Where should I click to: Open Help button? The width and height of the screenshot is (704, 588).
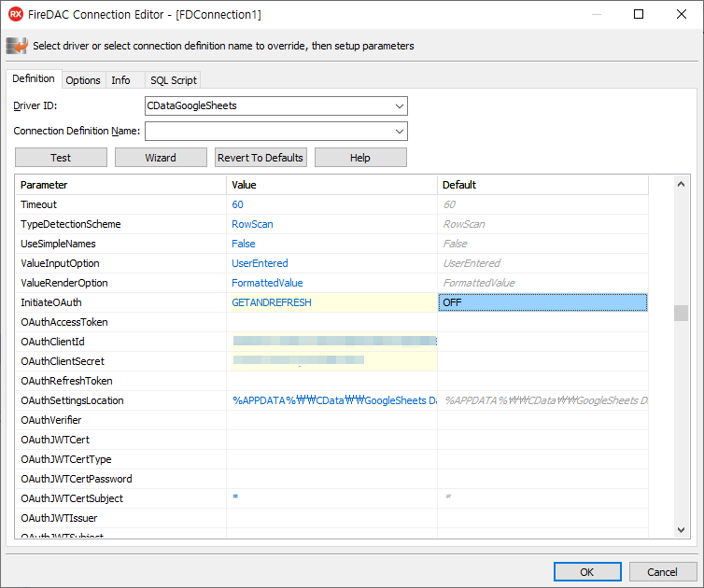pos(360,158)
